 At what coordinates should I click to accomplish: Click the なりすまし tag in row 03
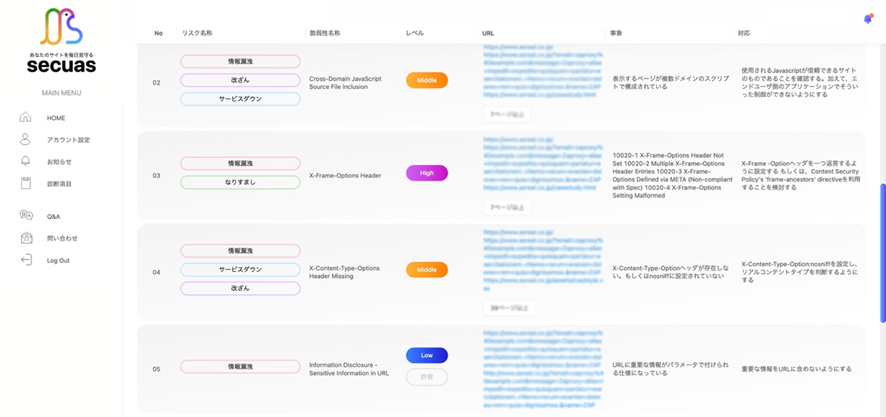click(x=240, y=182)
